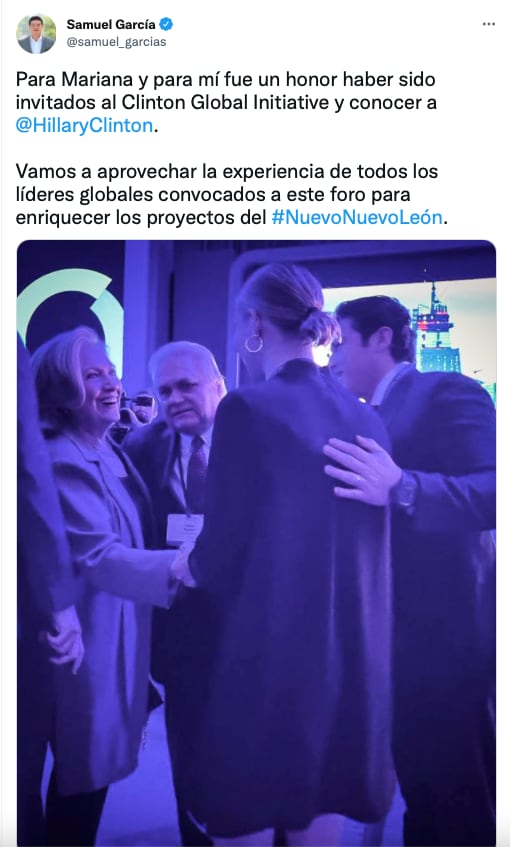Click the gray-haired man's patterned tie
This screenshot has width=510, height=847.
pyautogui.click(x=196, y=468)
